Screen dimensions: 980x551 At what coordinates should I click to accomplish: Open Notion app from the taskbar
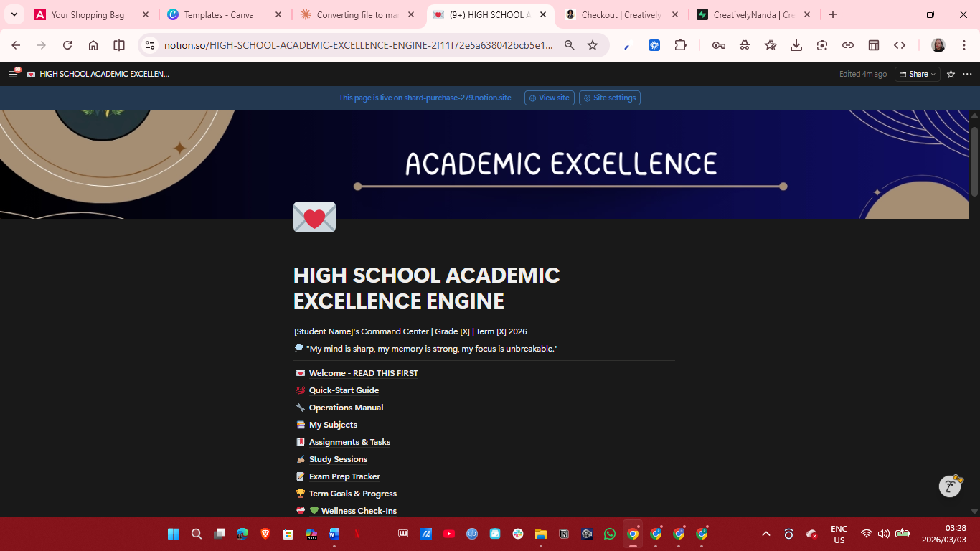(564, 534)
